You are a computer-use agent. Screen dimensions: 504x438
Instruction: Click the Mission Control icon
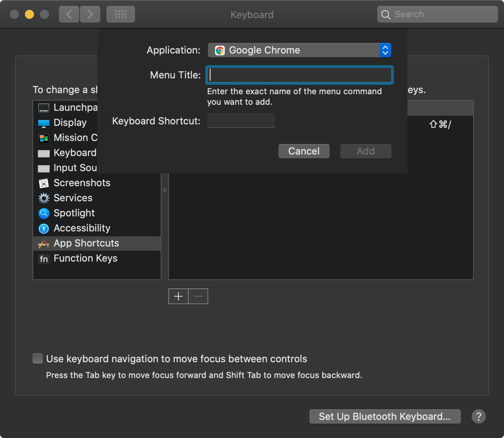pyautogui.click(x=44, y=138)
